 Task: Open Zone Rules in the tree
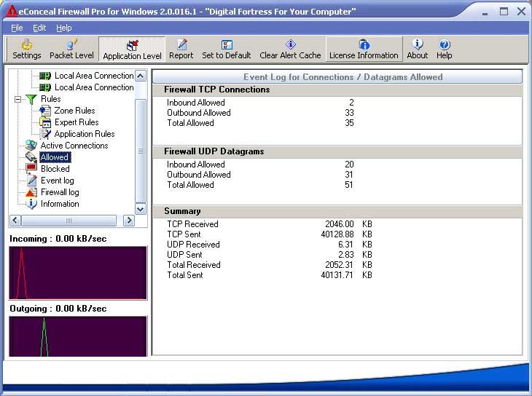74,111
